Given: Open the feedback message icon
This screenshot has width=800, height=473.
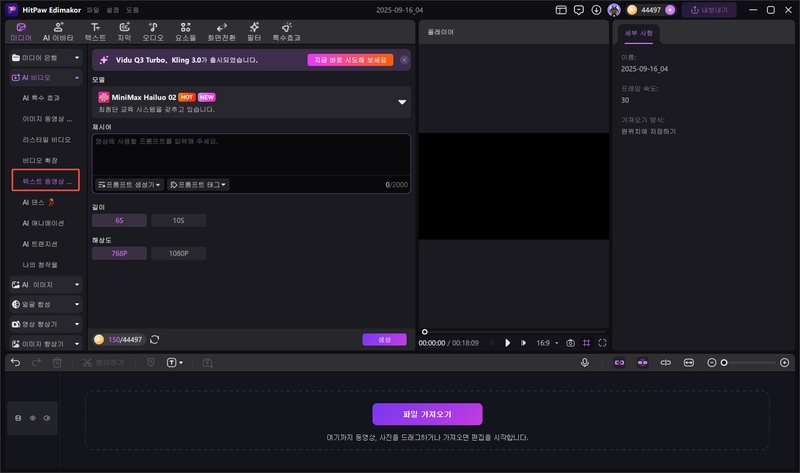Looking at the screenshot, I should point(579,10).
